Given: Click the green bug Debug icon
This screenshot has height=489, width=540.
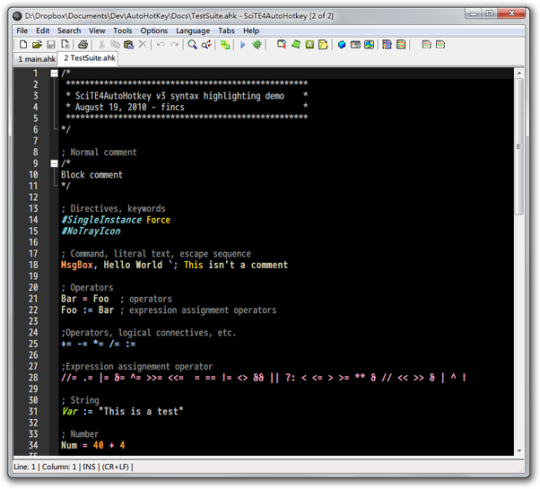Looking at the screenshot, I should click(257, 44).
